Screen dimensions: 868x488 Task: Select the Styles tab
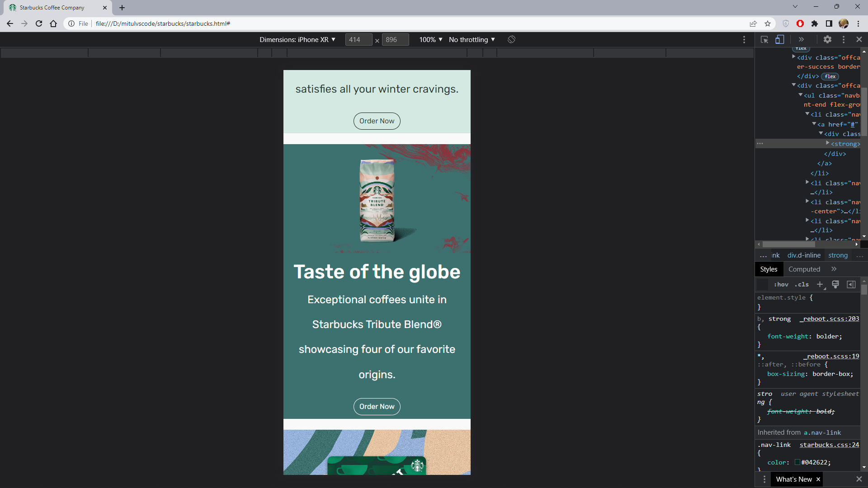(768, 269)
